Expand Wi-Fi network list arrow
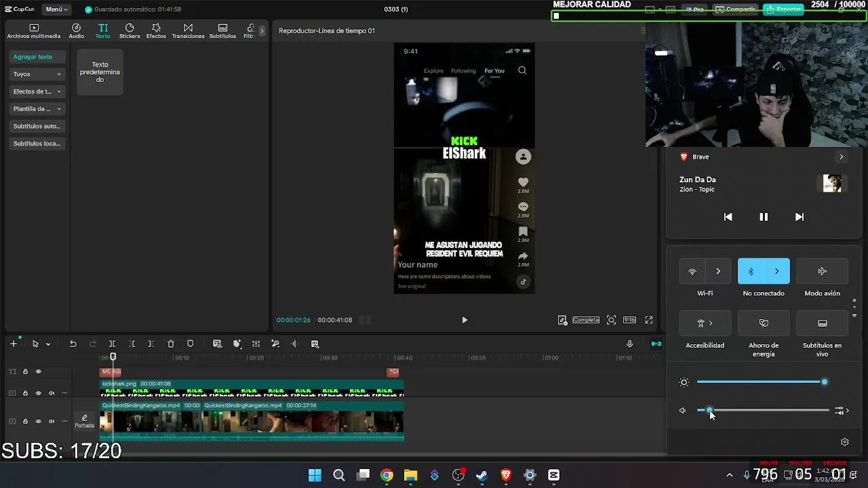 pyautogui.click(x=718, y=271)
